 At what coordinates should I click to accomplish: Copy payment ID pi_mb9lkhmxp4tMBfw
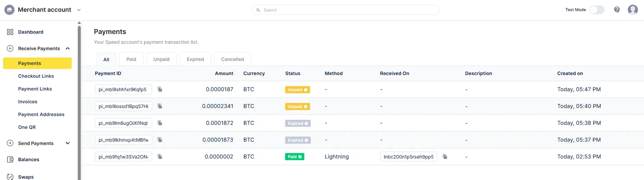160,140
